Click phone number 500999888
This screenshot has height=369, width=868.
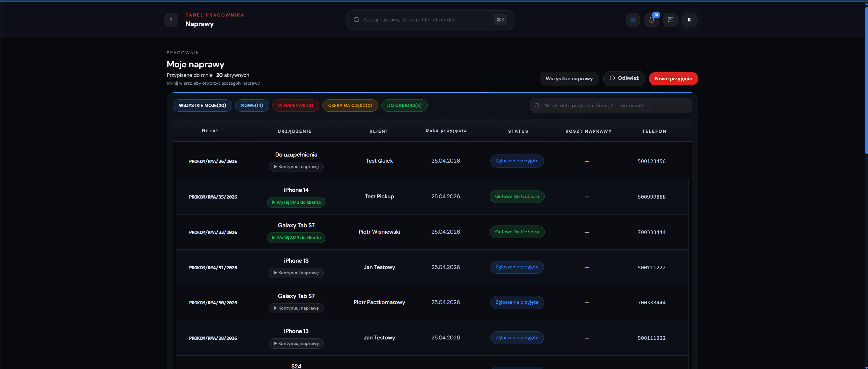point(652,197)
